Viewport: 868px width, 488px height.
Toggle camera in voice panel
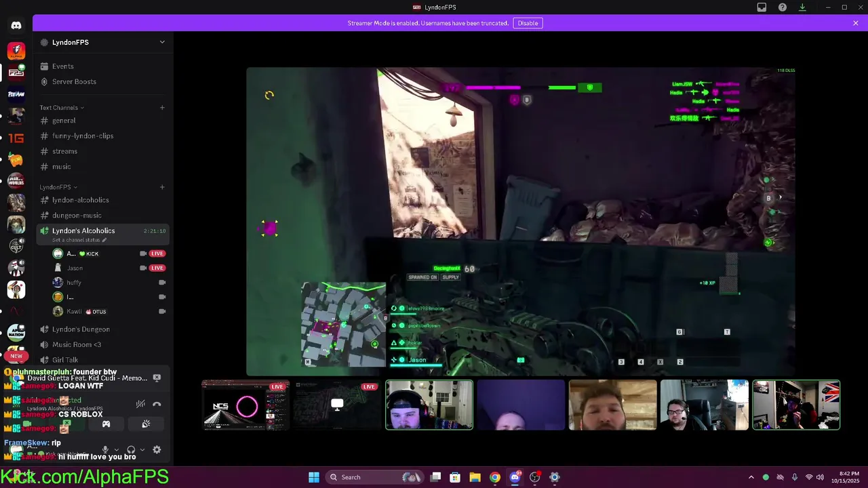[26, 424]
